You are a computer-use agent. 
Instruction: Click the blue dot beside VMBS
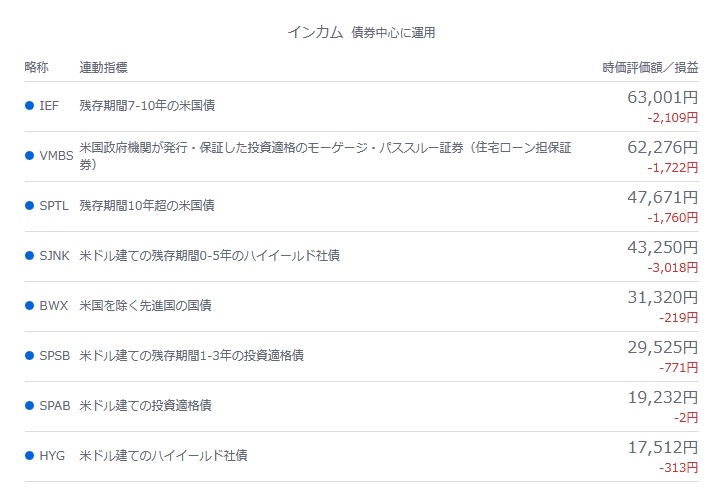coord(30,156)
